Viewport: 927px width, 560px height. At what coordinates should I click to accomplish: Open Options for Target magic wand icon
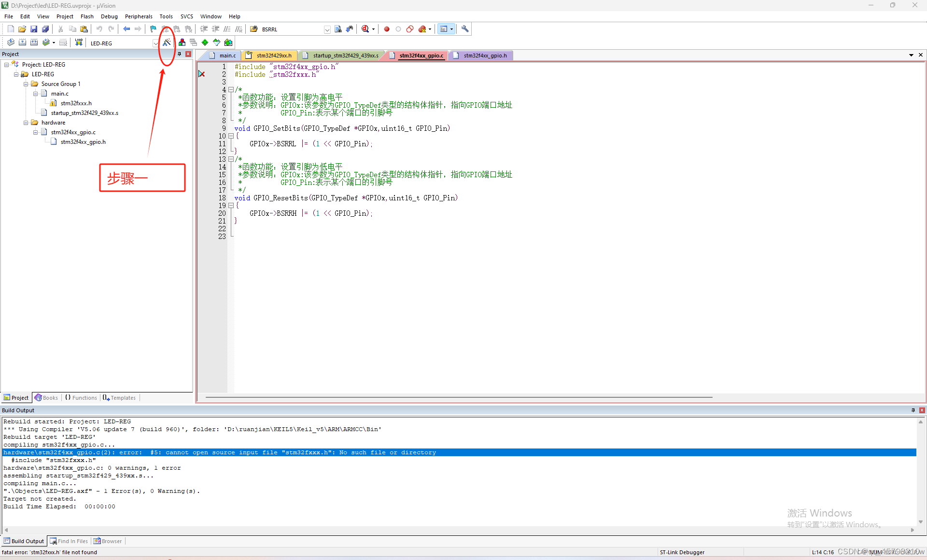(x=167, y=42)
